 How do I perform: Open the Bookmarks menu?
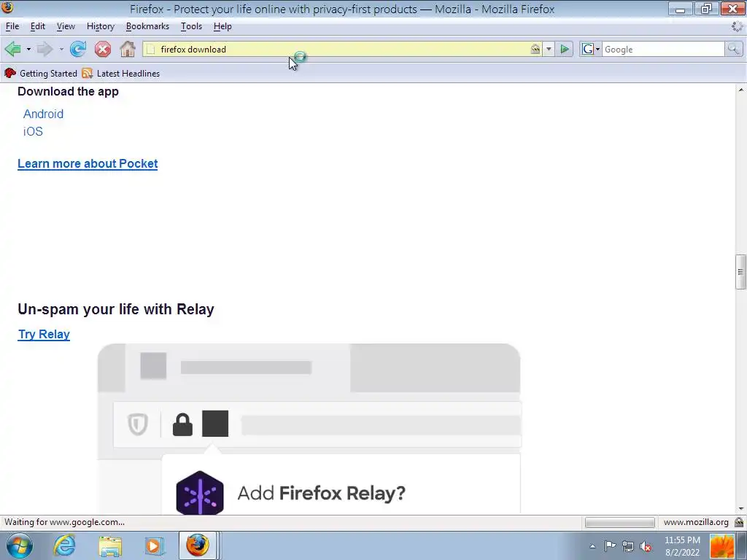(x=147, y=26)
